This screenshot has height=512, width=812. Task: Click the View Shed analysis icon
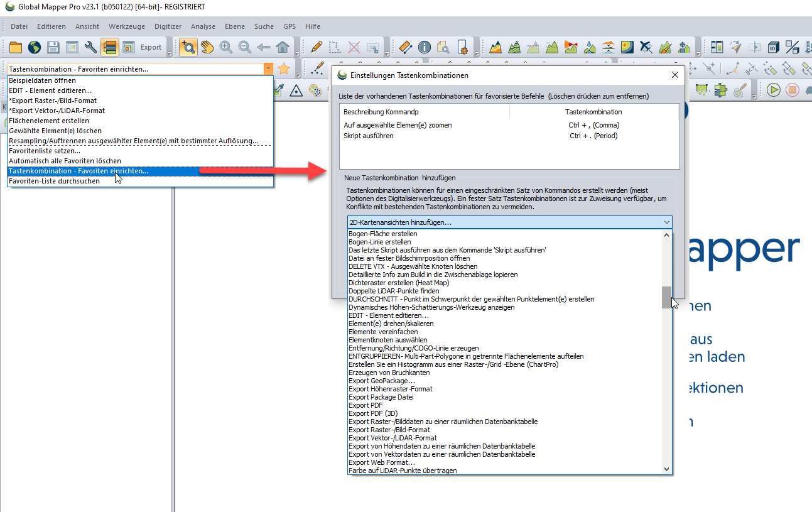coord(571,47)
